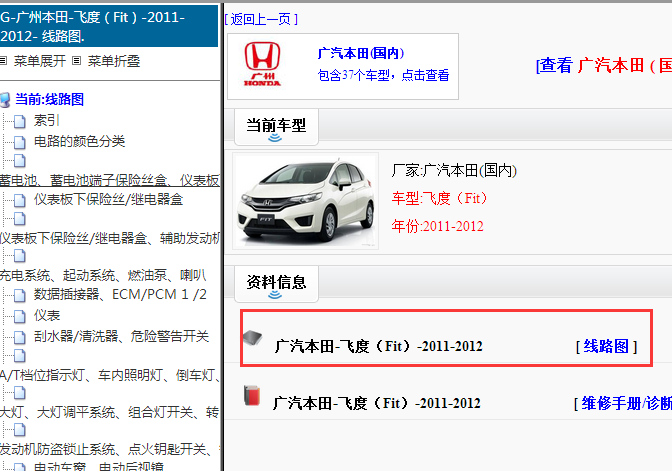672x471 pixels.
Task: Click the 菜单折叠 collapse icon
Action: pos(76,61)
